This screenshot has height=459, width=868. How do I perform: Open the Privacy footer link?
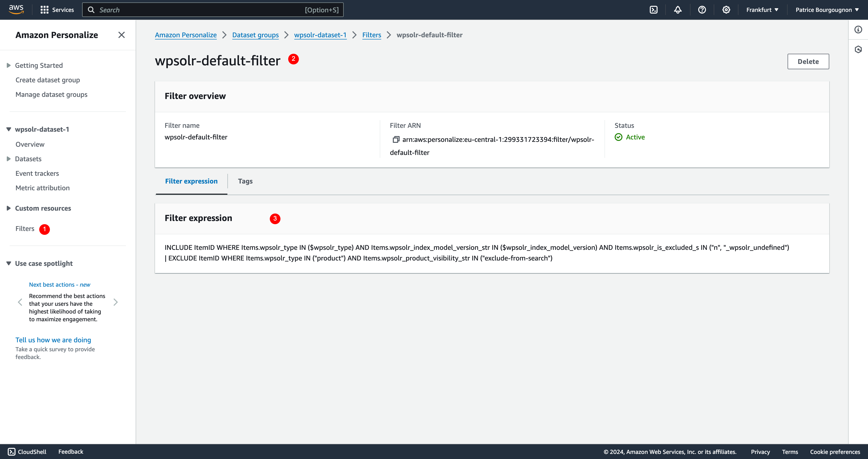click(x=760, y=452)
